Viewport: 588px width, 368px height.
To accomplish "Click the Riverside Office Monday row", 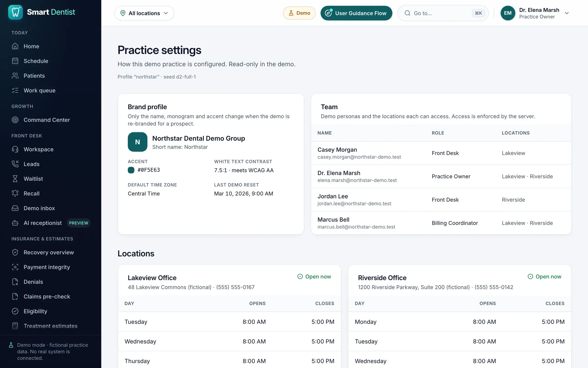I will (x=460, y=322).
